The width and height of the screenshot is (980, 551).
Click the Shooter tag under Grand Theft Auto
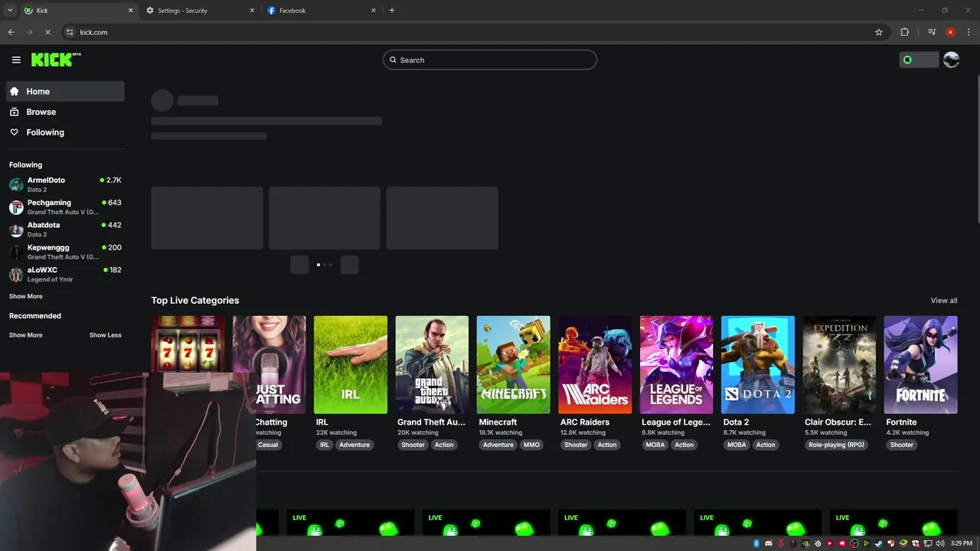pos(413,445)
